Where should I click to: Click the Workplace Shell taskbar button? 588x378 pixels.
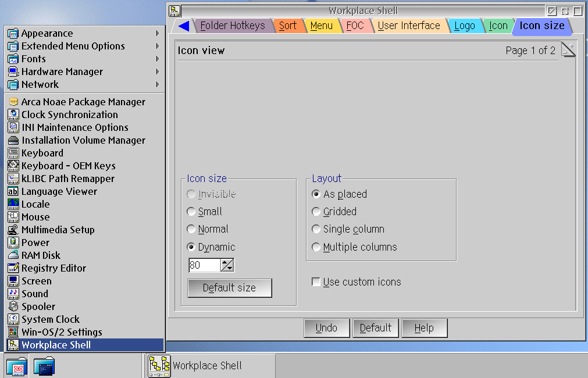(x=211, y=366)
